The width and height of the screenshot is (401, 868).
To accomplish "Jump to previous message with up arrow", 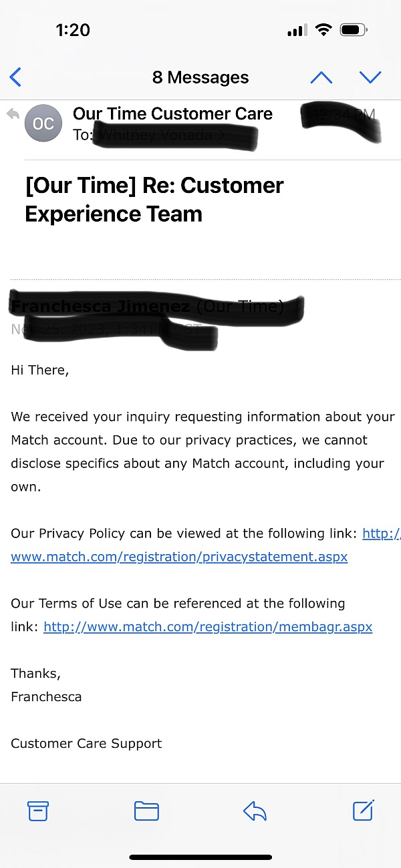I will [321, 77].
